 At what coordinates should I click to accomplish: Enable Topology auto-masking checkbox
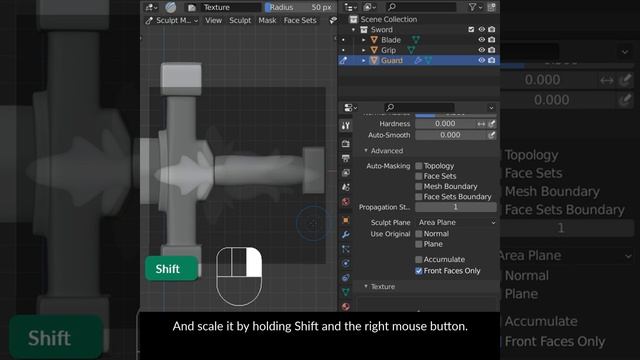click(419, 166)
